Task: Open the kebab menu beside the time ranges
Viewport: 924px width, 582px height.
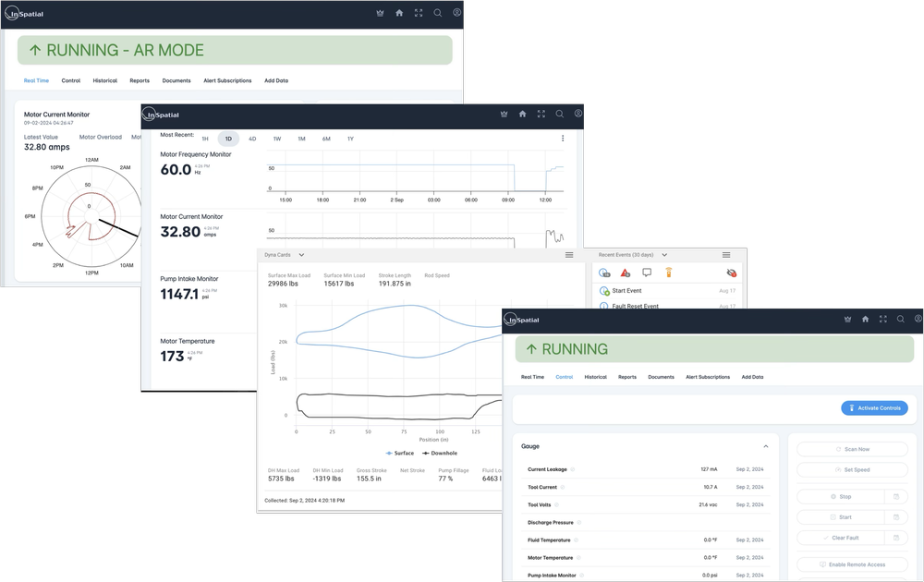Action: pyautogui.click(x=562, y=139)
